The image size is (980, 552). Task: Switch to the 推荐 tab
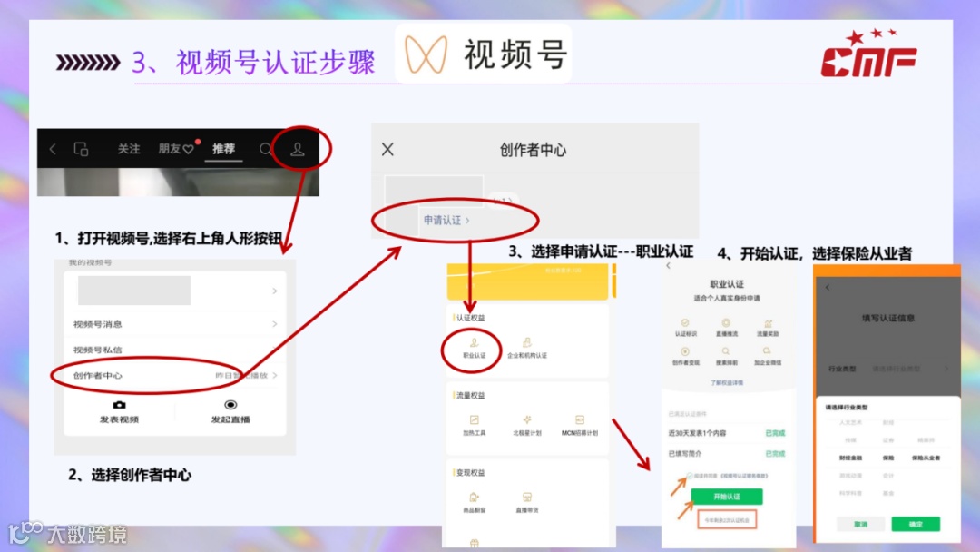[224, 149]
